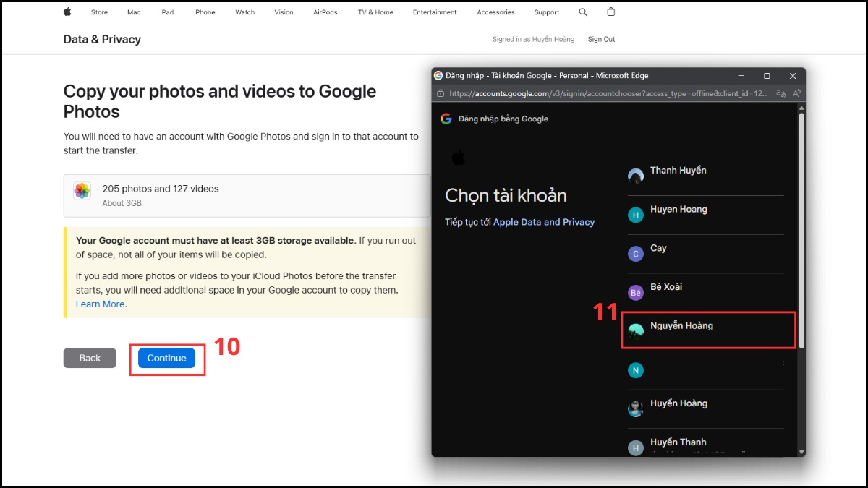This screenshot has height=488, width=868.
Task: Open the Learn More link
Action: click(101, 304)
